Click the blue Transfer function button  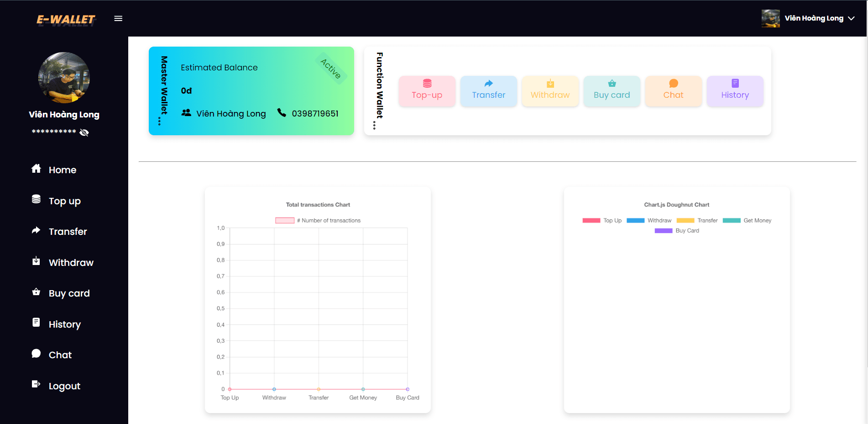(489, 91)
